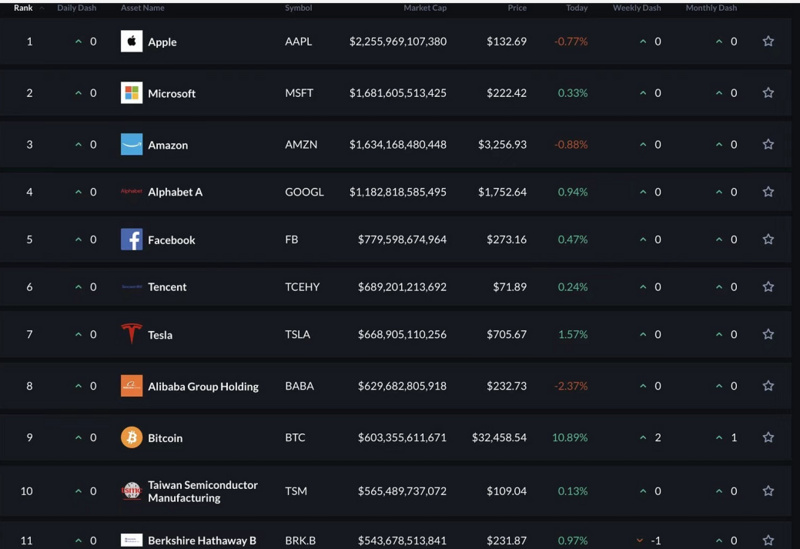This screenshot has width=800, height=549.
Task: Click Facebook's market cap $779,598,674,964
Action: coord(402,239)
